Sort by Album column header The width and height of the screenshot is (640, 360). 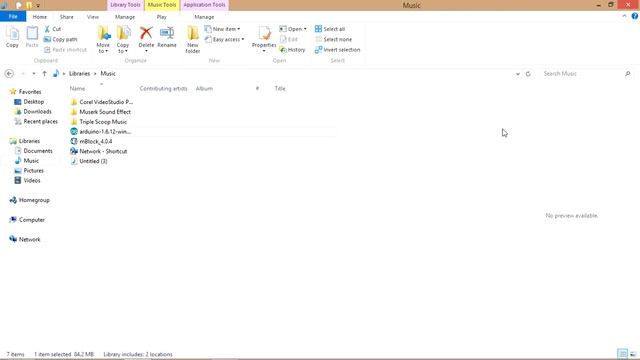pyautogui.click(x=204, y=88)
